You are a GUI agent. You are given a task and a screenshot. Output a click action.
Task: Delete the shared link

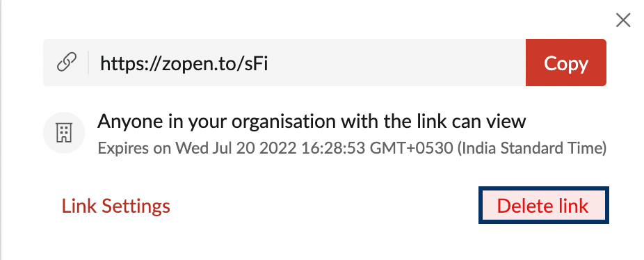[x=543, y=205]
